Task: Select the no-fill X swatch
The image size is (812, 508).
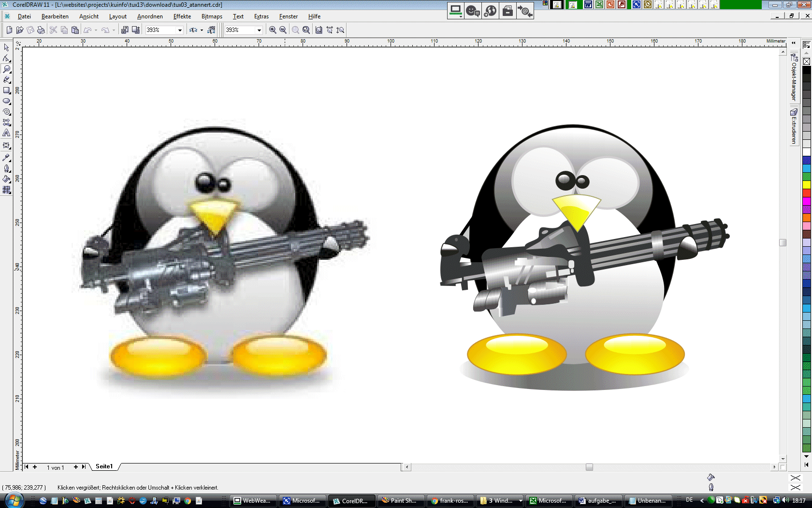Action: [x=806, y=61]
